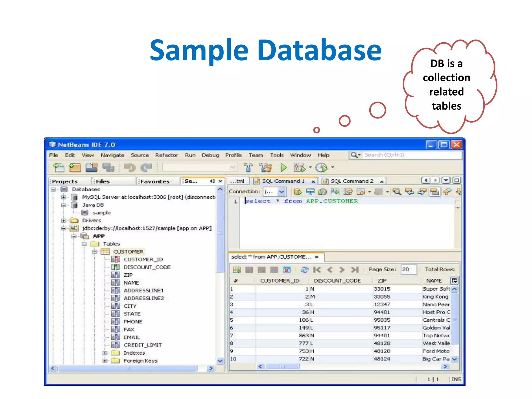The image size is (532, 399).
Task: Go to previous page of results
Action: coord(330,270)
